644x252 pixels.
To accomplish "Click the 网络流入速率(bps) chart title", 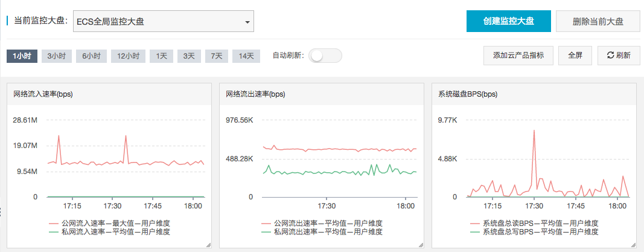I will click(43, 94).
